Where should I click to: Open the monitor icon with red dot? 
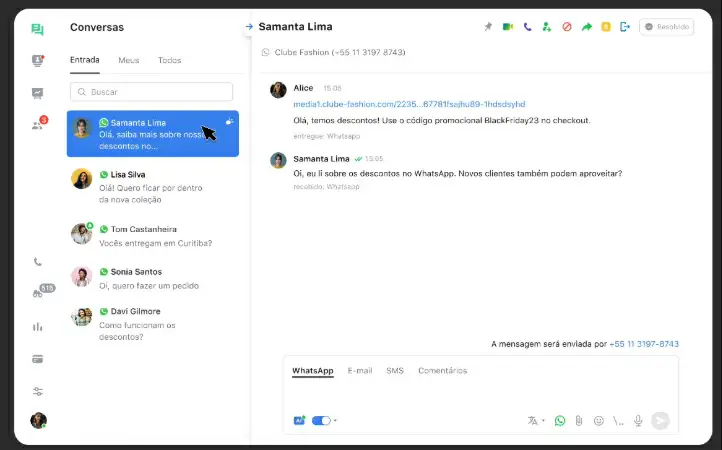click(38, 61)
